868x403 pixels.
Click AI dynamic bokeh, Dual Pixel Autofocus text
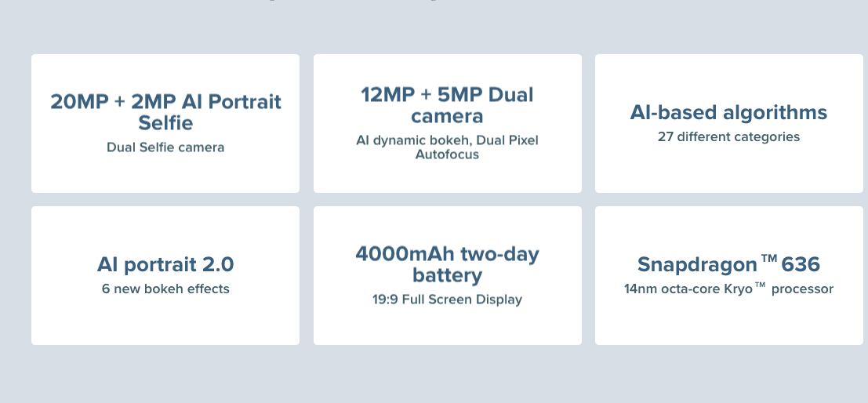tap(447, 147)
